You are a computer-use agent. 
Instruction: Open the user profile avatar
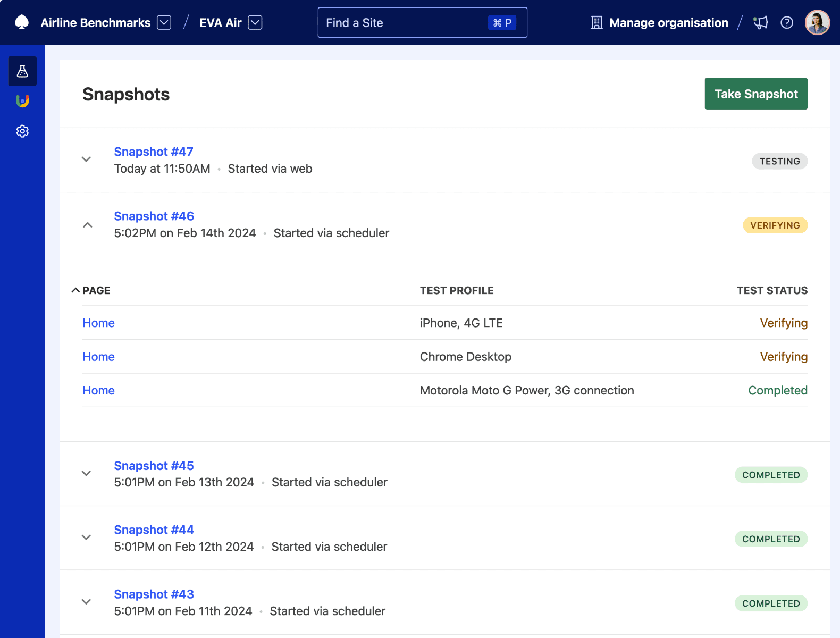click(817, 22)
